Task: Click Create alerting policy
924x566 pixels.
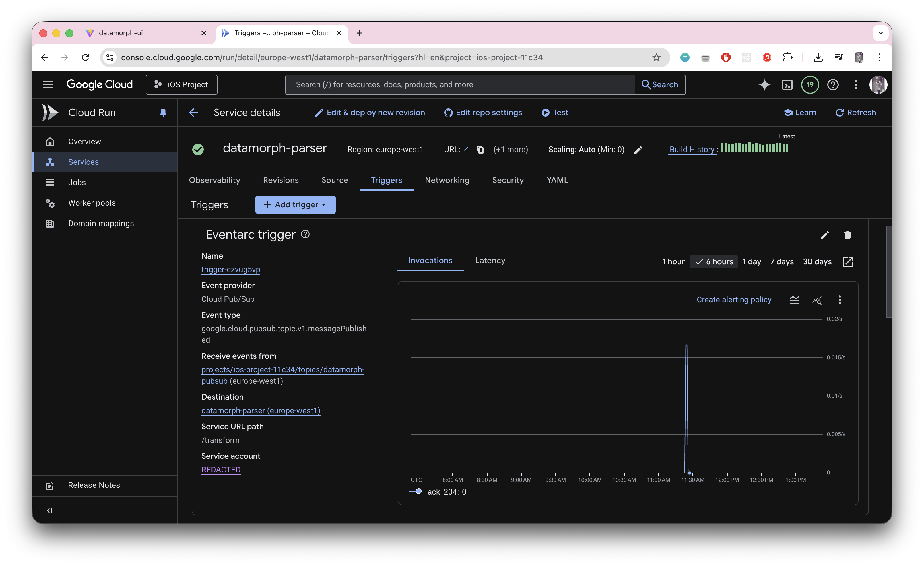Action: (733, 300)
